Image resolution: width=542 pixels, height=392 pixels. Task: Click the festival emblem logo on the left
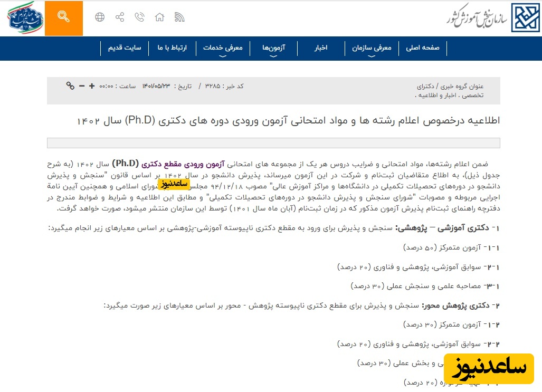[24, 18]
